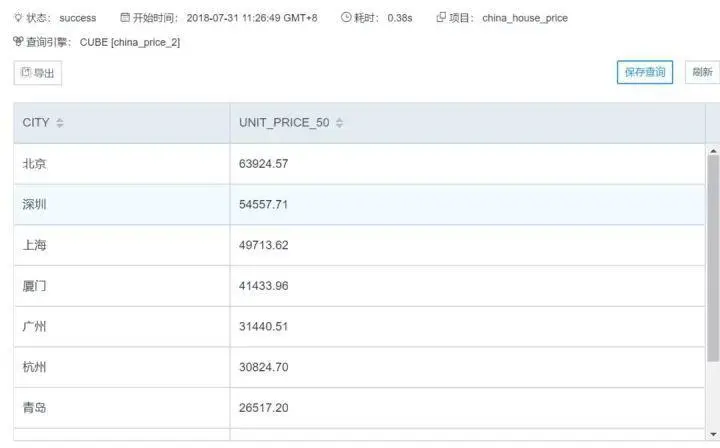The width and height of the screenshot is (720, 448).
Task: Click the 保存查询 save query button
Action: click(x=645, y=72)
